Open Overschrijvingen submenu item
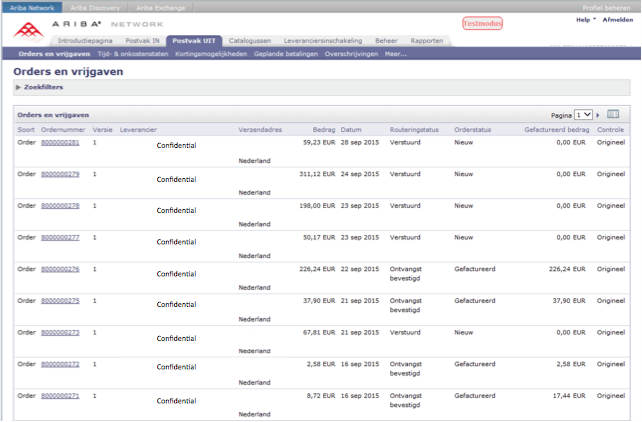Screen dimensions: 642x422 tap(351, 54)
